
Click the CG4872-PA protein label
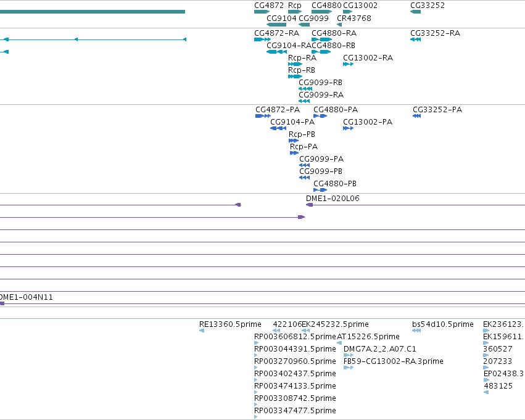[278, 110]
